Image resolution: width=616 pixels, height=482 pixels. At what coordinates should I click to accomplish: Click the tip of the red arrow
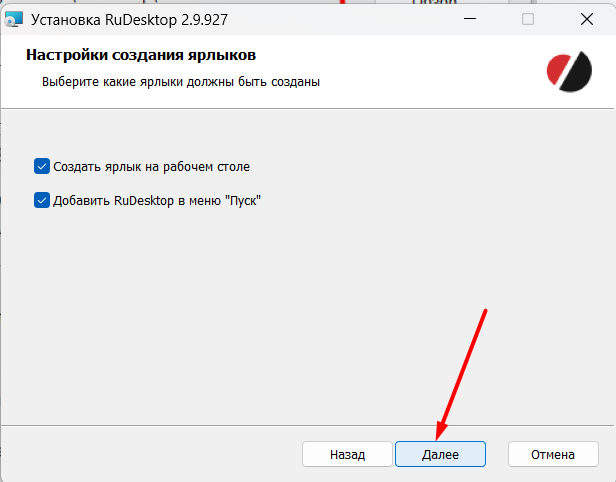(x=437, y=437)
